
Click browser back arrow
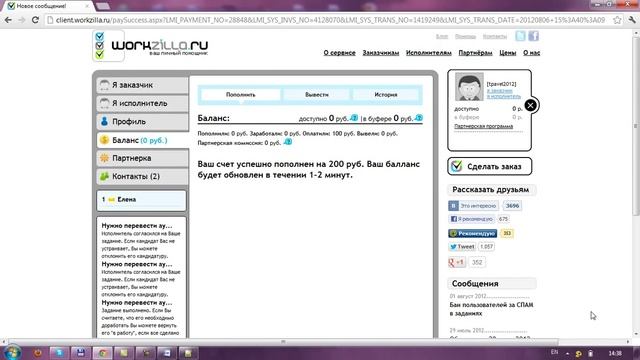click(8, 20)
